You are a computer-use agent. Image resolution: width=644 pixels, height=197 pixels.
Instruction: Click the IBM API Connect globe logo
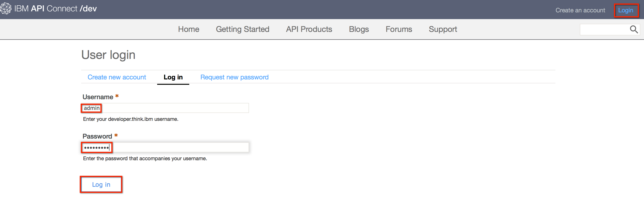[x=6, y=9]
